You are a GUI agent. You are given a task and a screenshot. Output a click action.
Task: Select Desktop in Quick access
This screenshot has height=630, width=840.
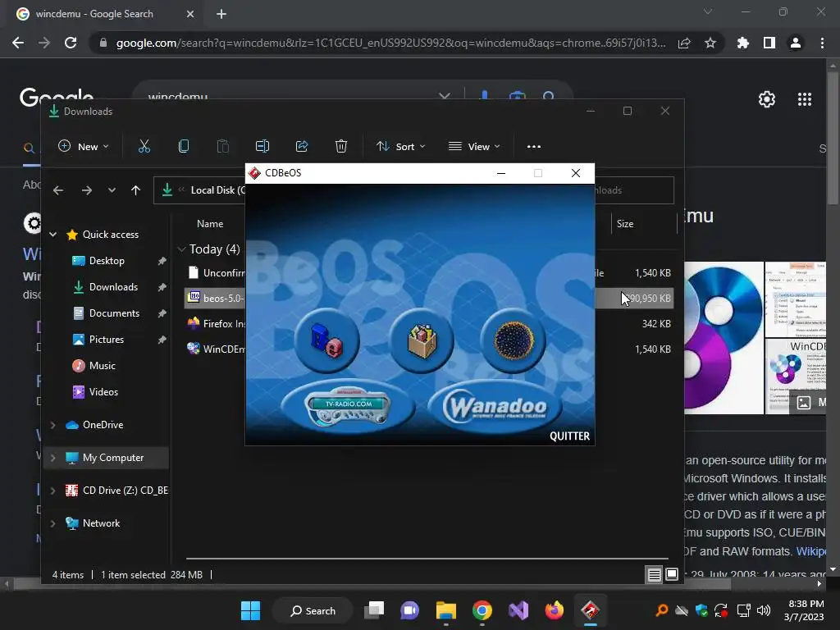[107, 261]
